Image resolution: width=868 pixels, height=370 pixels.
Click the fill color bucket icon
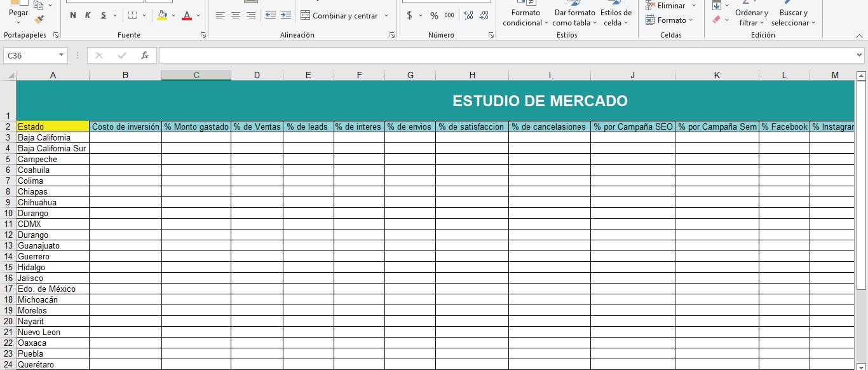163,15
